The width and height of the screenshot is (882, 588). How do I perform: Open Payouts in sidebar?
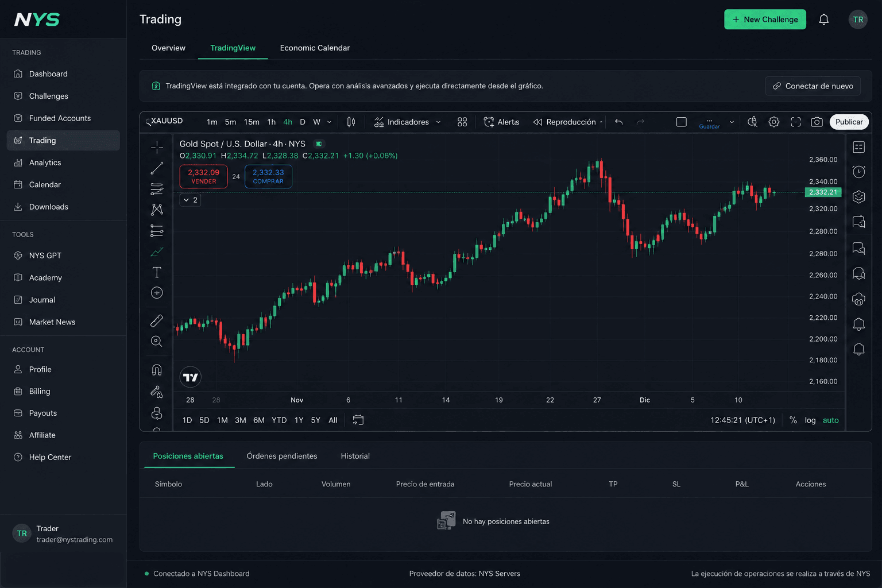point(63,413)
